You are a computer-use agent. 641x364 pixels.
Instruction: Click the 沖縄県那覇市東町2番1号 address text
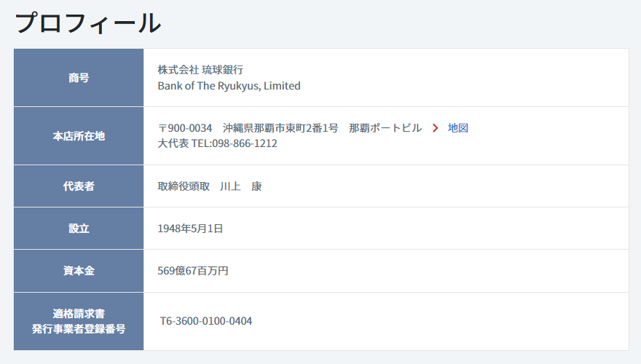pyautogui.click(x=280, y=128)
